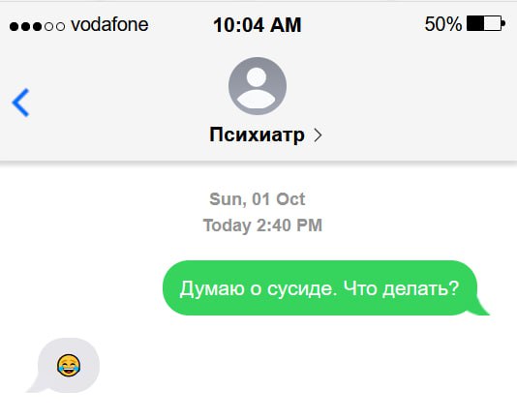The image size is (517, 420).
Task: Click the tail of green bubble
Action: click(x=481, y=307)
